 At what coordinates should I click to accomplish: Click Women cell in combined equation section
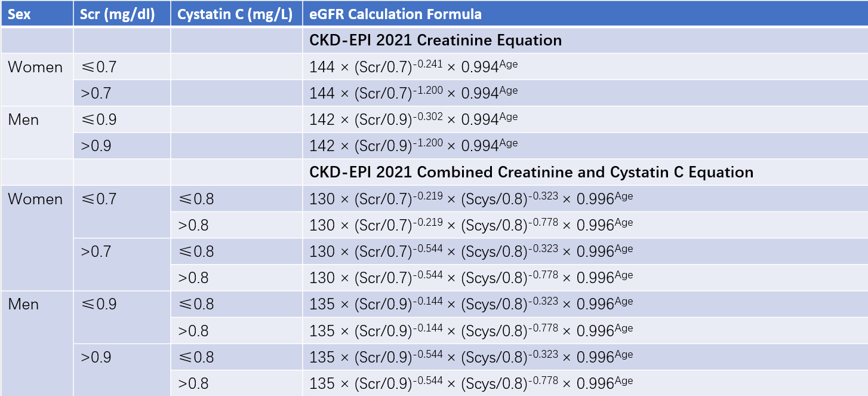point(35,199)
